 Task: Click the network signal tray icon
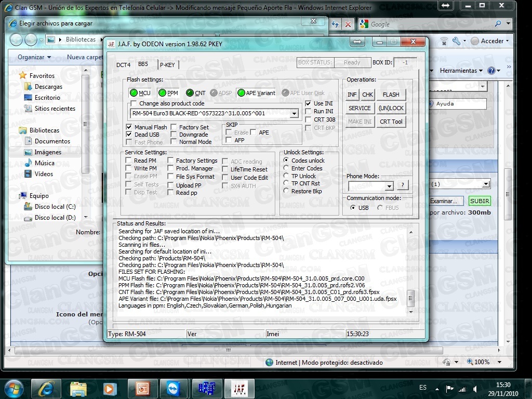pos(462,389)
